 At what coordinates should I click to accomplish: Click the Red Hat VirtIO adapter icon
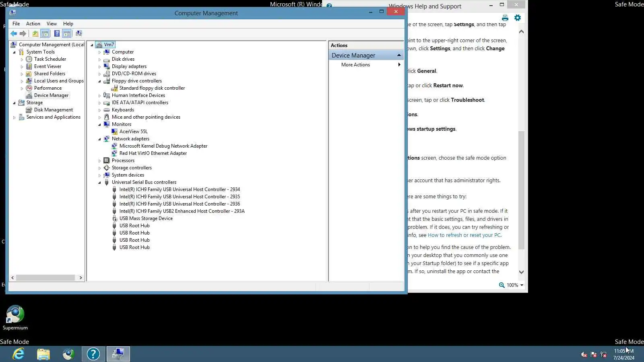[x=114, y=153]
